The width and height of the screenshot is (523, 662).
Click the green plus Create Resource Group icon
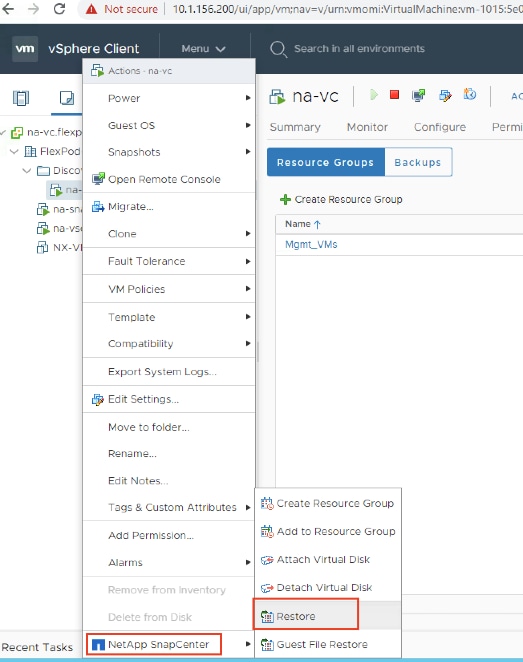point(285,199)
